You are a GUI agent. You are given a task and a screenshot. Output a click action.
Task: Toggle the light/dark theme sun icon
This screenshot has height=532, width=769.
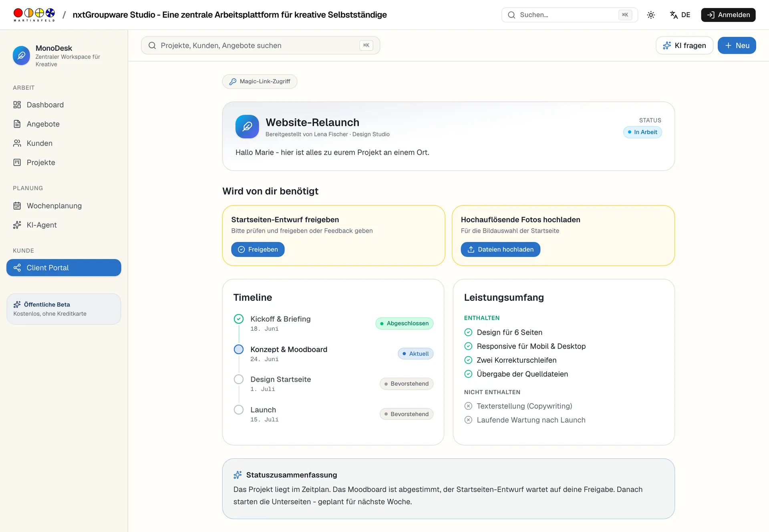point(651,15)
